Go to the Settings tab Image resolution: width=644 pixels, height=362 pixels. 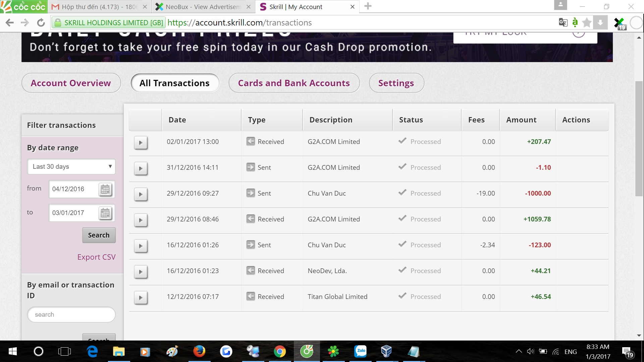(x=396, y=83)
